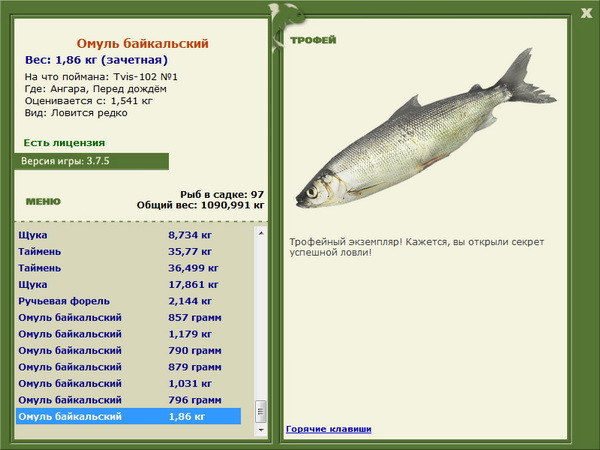
Task: Close the trophy window with X
Action: 586,13
